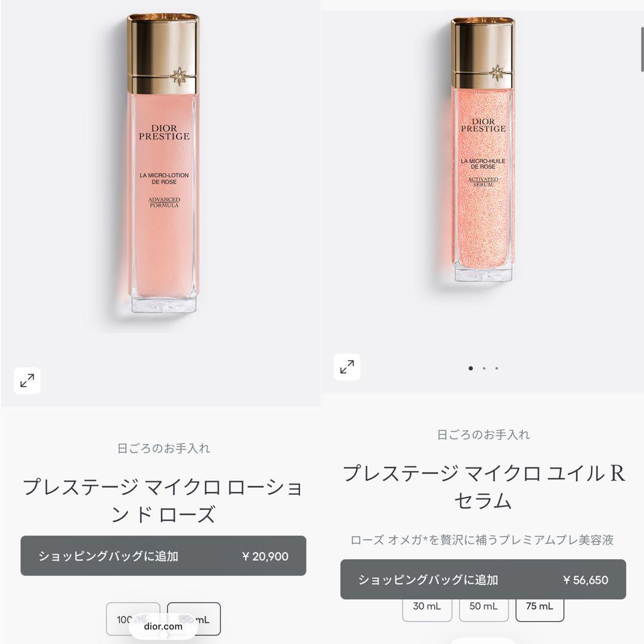This screenshot has height=644, width=644.
Task: Choose the 150 mL lotion size
Action: pos(194,619)
